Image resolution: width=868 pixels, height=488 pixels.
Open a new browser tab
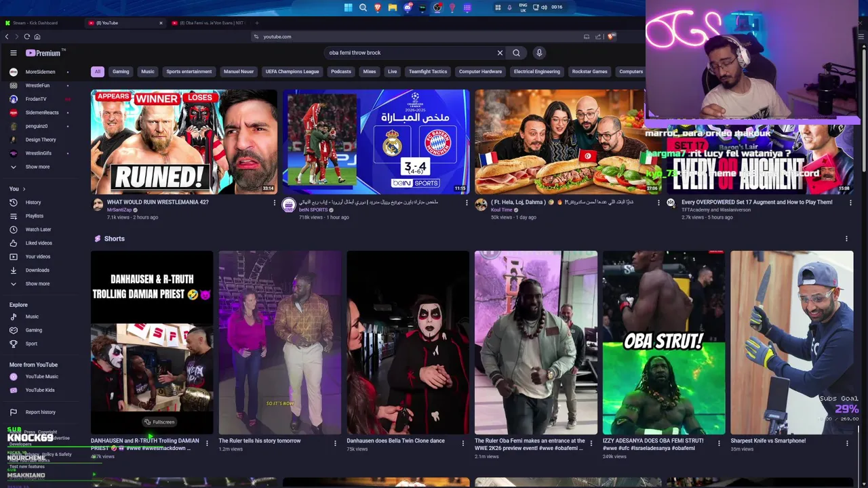click(256, 23)
